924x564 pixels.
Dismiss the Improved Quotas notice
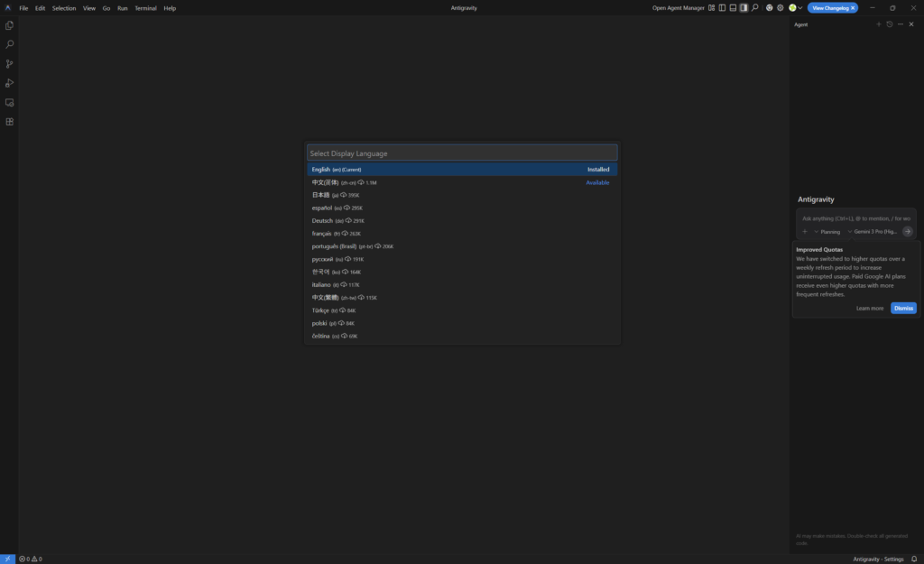point(903,308)
